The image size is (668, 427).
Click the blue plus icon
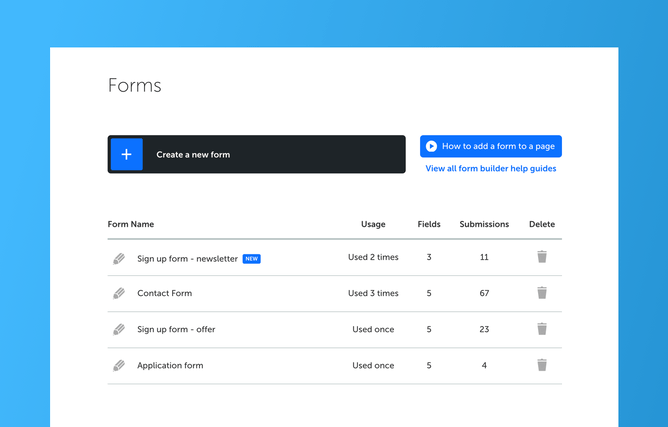pyautogui.click(x=126, y=155)
